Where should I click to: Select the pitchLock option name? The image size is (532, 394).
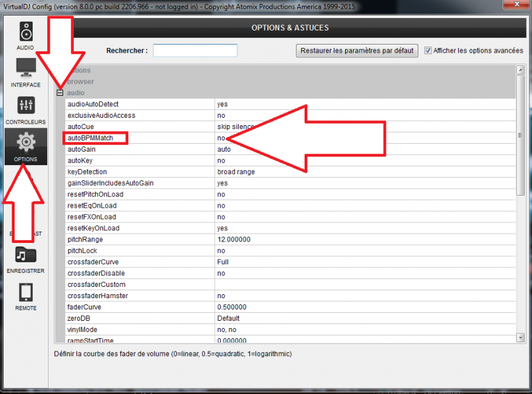point(82,250)
